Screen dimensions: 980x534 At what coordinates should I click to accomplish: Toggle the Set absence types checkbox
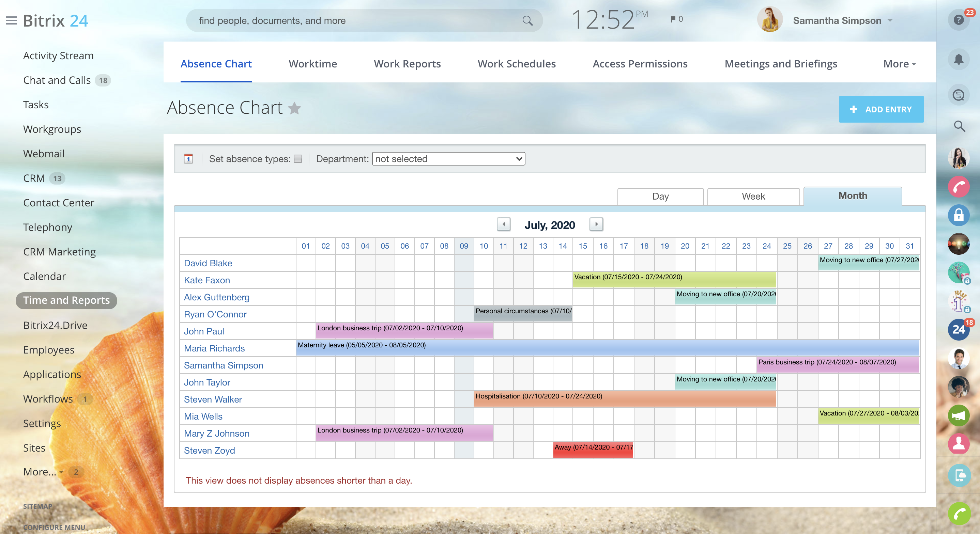(298, 159)
